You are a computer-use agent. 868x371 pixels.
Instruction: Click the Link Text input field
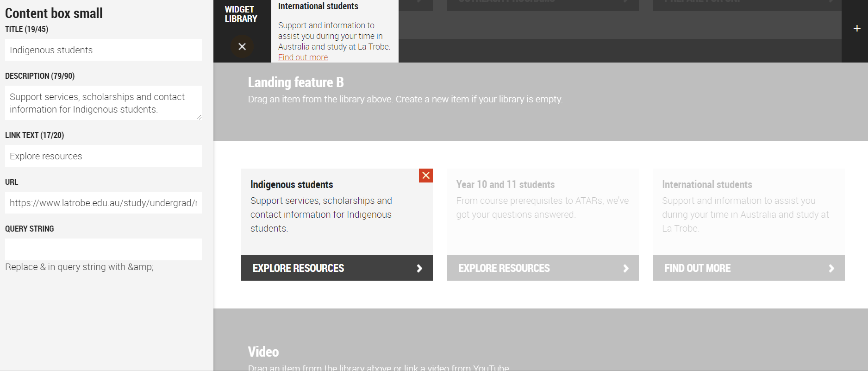pyautogui.click(x=103, y=156)
